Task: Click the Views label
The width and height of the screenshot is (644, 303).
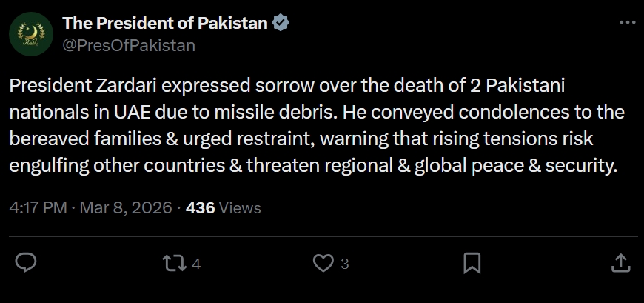Action: click(x=241, y=208)
